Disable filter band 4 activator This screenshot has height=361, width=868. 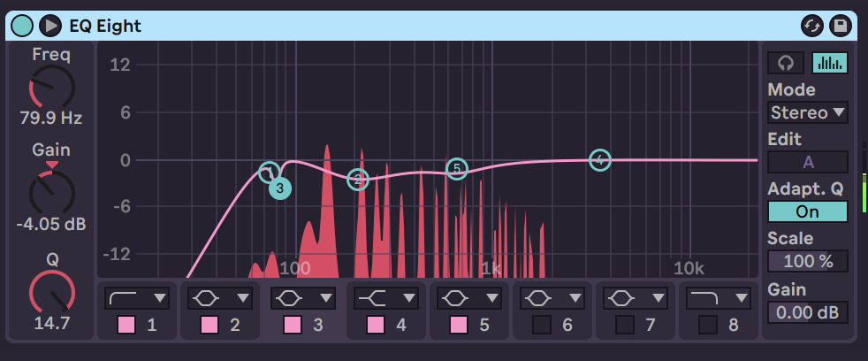376,325
